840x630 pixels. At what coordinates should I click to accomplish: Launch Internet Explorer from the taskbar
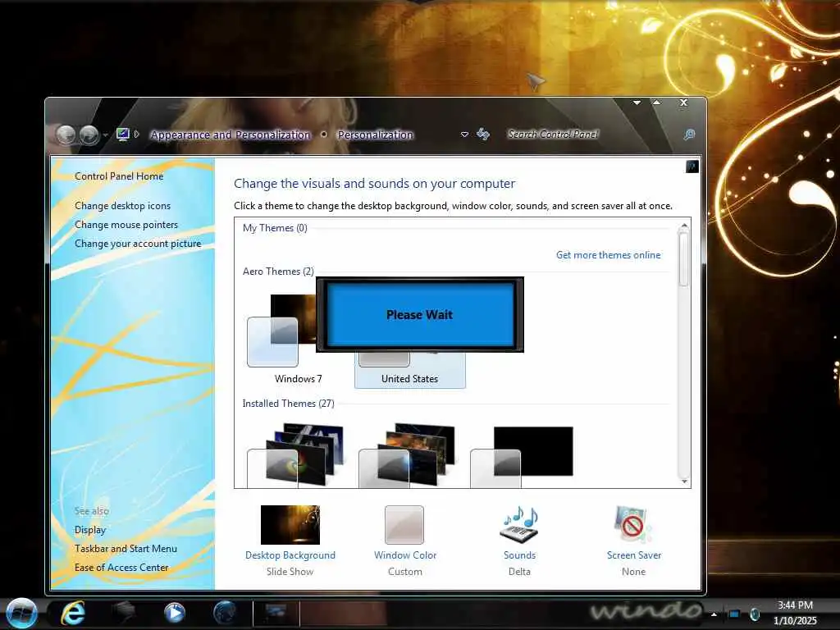click(x=73, y=613)
